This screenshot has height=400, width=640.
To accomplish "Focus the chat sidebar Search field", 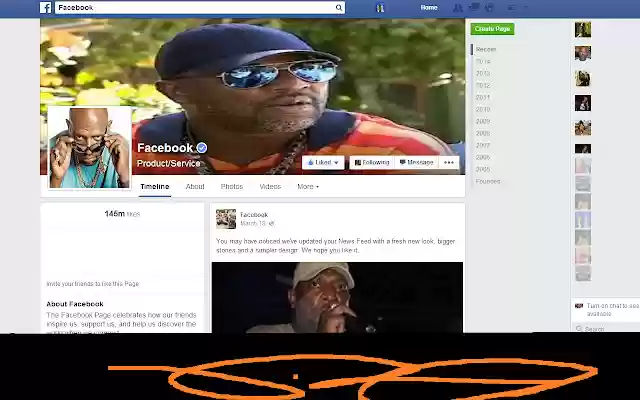I will tap(606, 329).
